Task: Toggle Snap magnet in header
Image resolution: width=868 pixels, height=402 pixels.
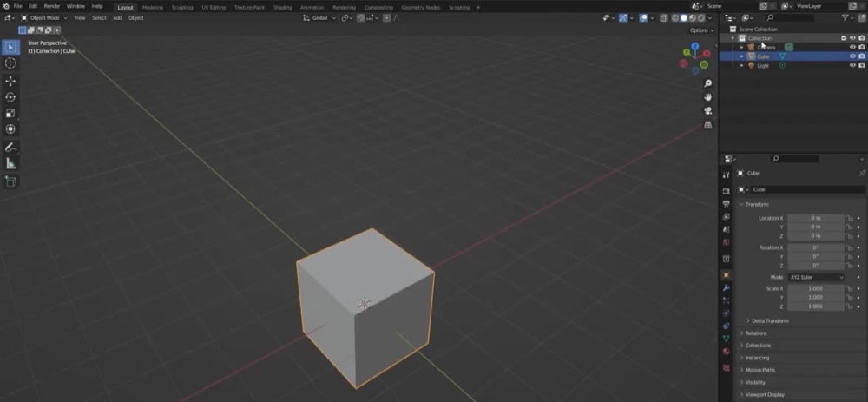Action: click(x=361, y=18)
